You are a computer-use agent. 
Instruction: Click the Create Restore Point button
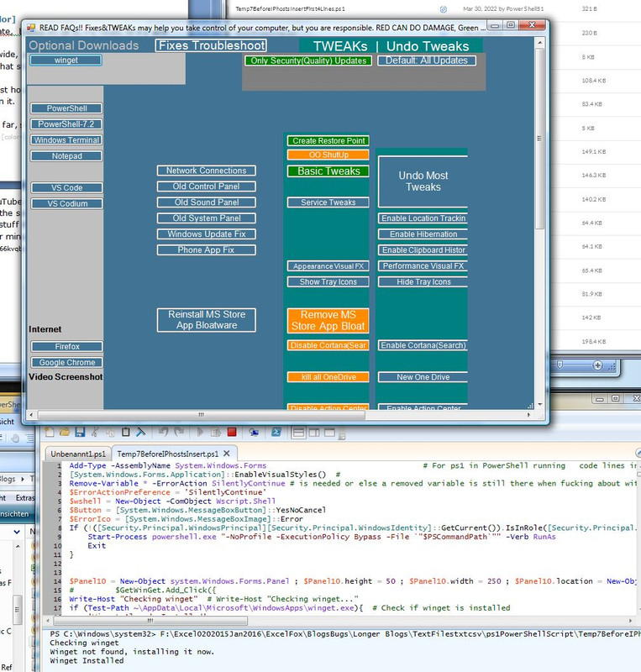328,140
